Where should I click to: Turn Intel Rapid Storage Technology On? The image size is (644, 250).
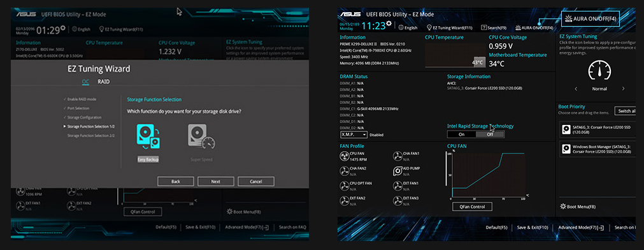(461, 135)
